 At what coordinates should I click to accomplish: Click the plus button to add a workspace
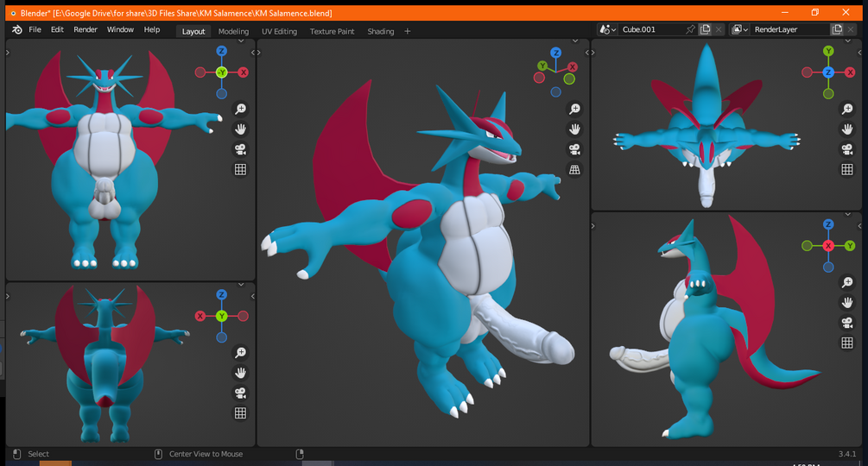click(408, 32)
